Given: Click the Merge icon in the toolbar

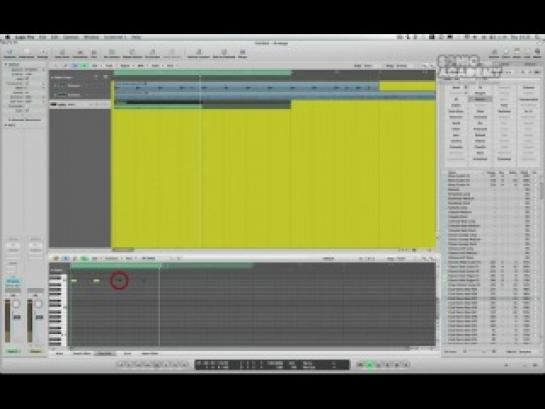Looking at the screenshot, I should (242, 53).
